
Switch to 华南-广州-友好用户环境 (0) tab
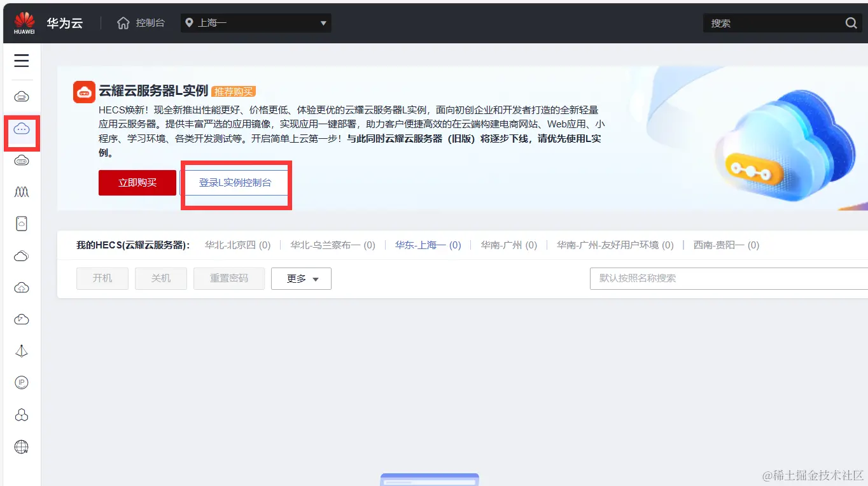tap(615, 245)
